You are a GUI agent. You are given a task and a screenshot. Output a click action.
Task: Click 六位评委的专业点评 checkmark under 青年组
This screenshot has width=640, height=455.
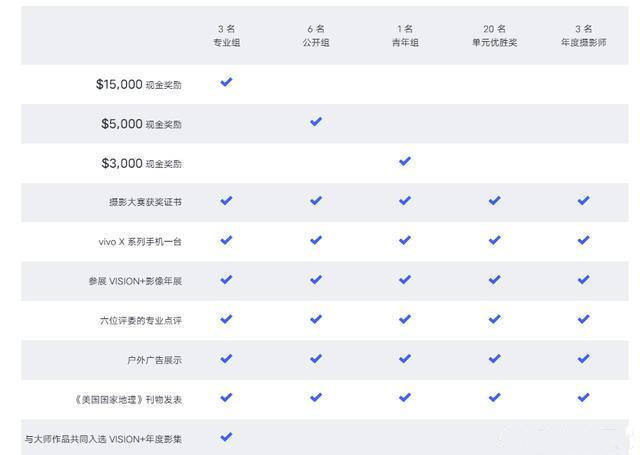[x=405, y=319]
